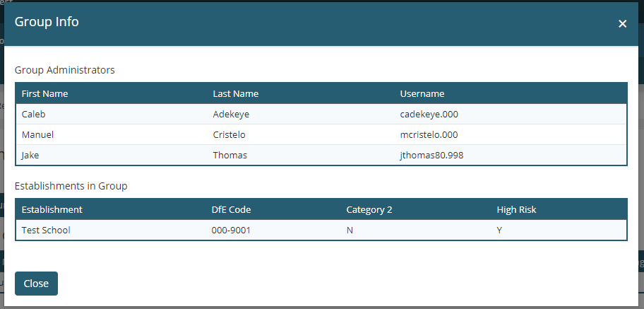Select the Jake administrator row
Image resolution: width=644 pixels, height=309 pixels.
(x=30, y=155)
